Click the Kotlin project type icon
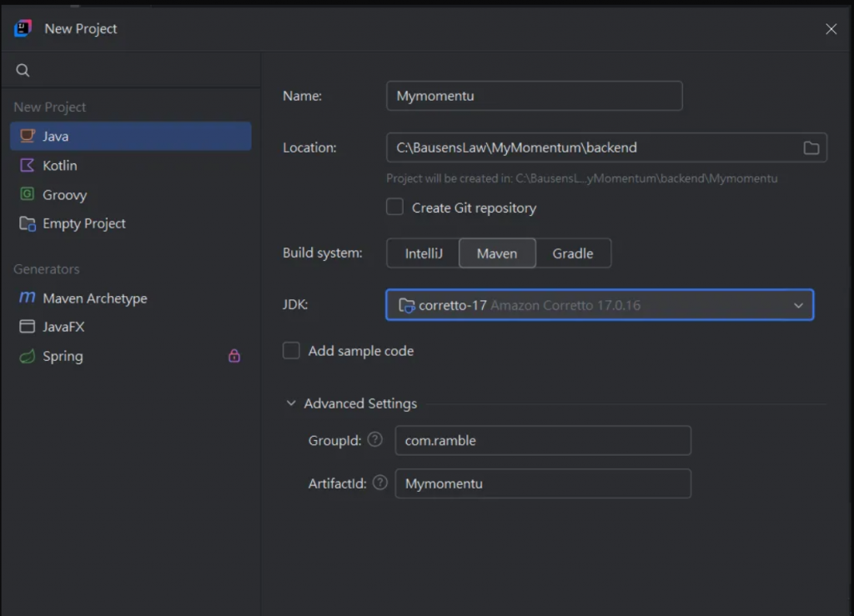 click(x=28, y=166)
